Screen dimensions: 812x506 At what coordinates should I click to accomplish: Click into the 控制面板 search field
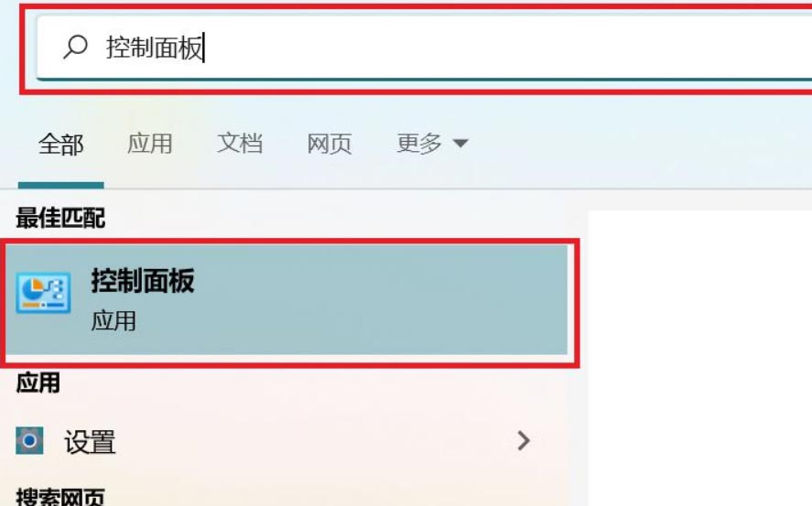[425, 48]
